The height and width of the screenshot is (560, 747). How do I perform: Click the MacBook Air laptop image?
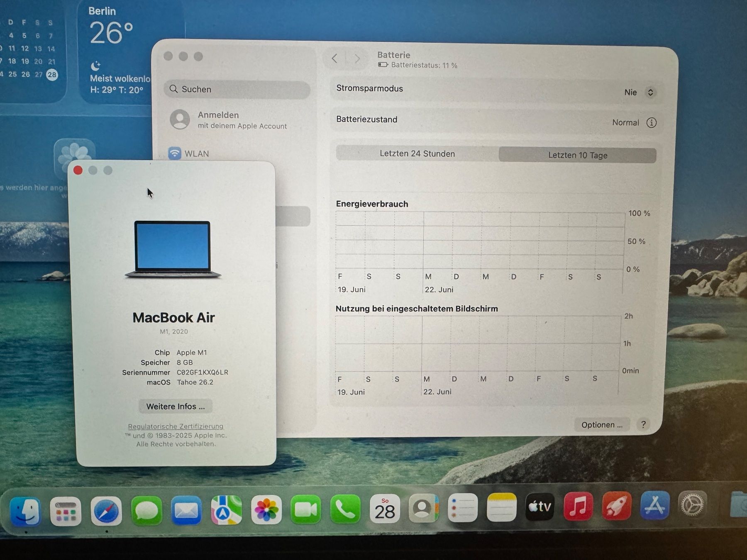(x=173, y=249)
